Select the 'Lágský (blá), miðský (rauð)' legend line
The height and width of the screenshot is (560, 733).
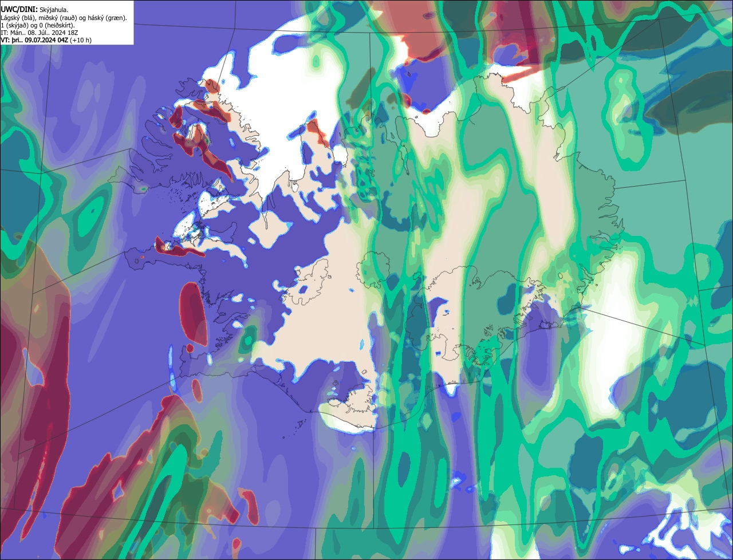[x=64, y=18]
